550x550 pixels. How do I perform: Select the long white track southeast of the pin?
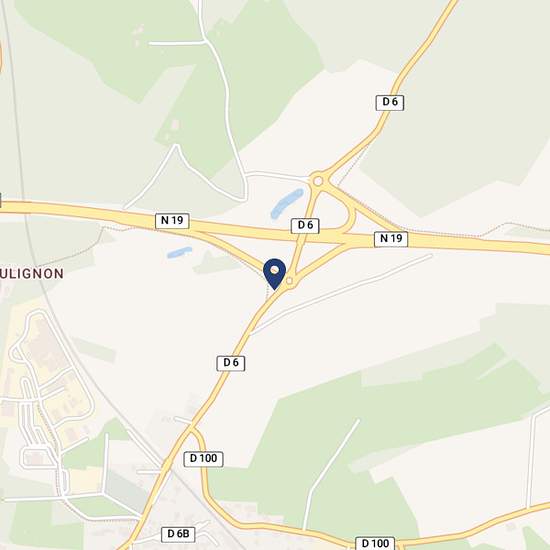pyautogui.click(x=341, y=295)
